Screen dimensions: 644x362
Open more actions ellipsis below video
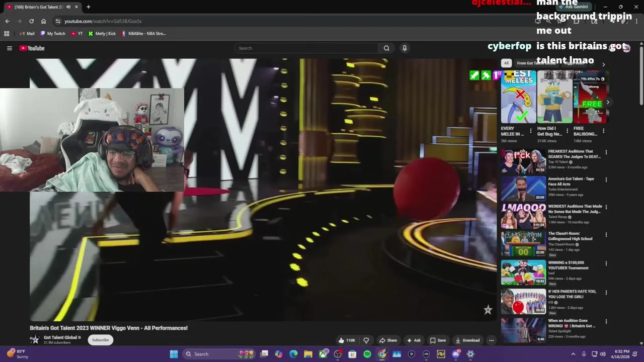coord(492,340)
